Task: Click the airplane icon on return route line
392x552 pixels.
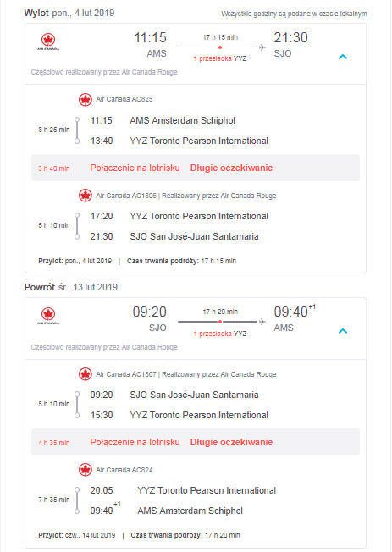Action: [262, 322]
